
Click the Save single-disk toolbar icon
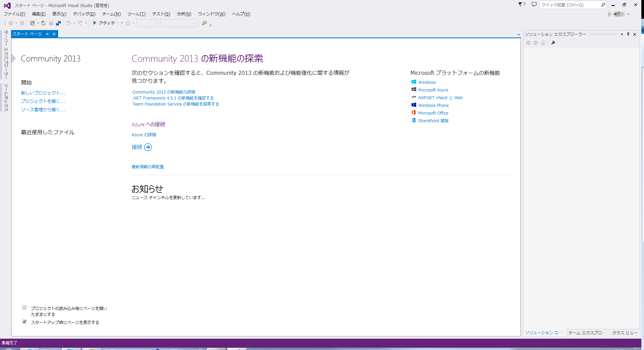51,23
